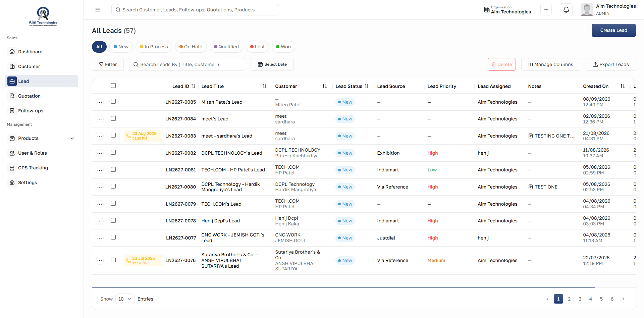Click Export Leads
Viewport: 644px width, 318px height.
coord(610,64)
